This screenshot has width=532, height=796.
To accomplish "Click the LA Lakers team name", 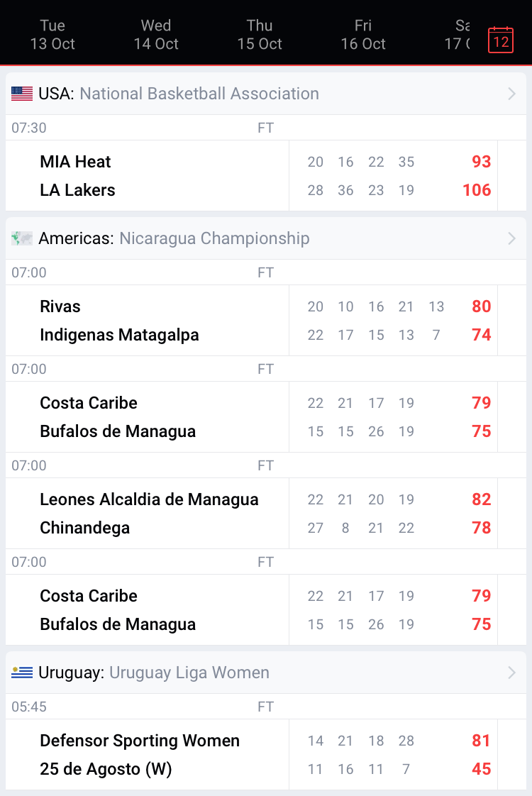I will click(x=77, y=190).
